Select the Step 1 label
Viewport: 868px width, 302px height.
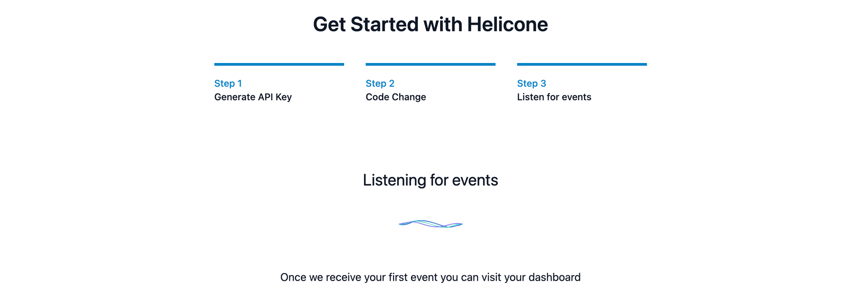(228, 83)
